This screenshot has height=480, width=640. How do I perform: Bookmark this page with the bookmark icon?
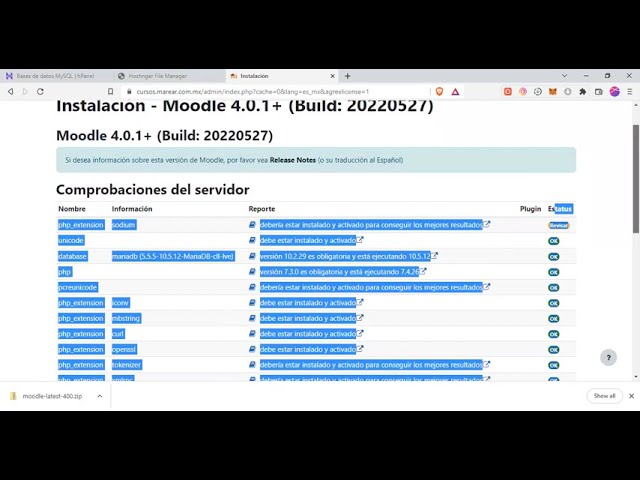(x=110, y=92)
